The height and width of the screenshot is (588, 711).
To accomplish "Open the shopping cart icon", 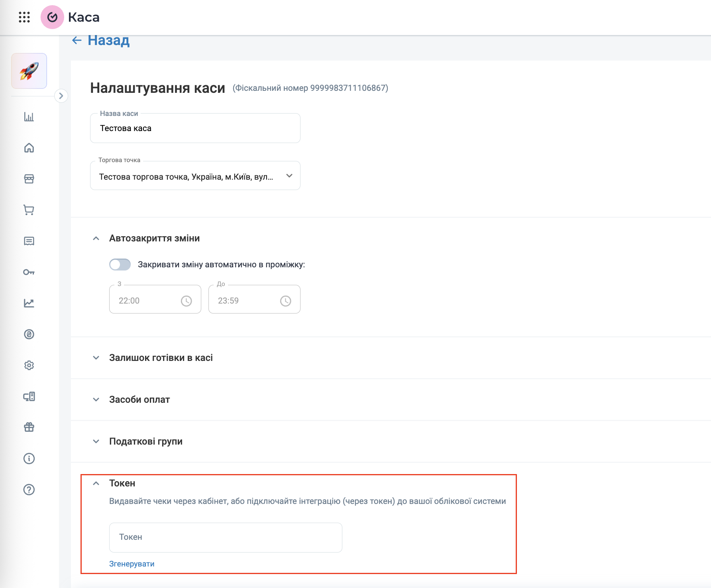I will 29,210.
